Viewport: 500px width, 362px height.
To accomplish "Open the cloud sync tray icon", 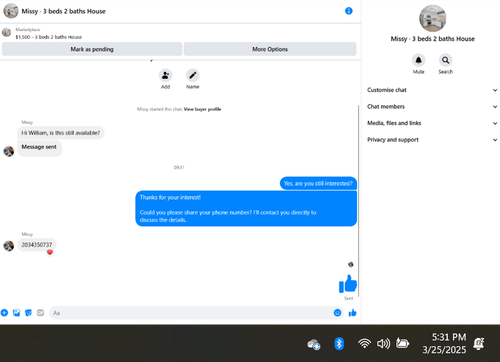I will (x=314, y=344).
